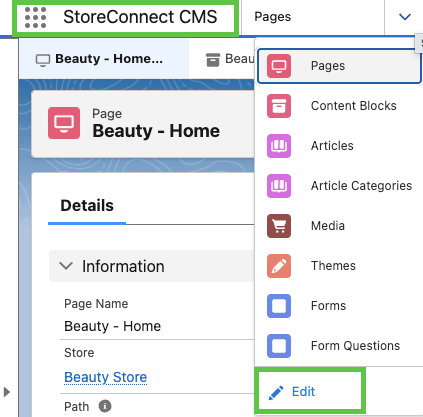Click the Beauty - Home record title

(x=156, y=131)
